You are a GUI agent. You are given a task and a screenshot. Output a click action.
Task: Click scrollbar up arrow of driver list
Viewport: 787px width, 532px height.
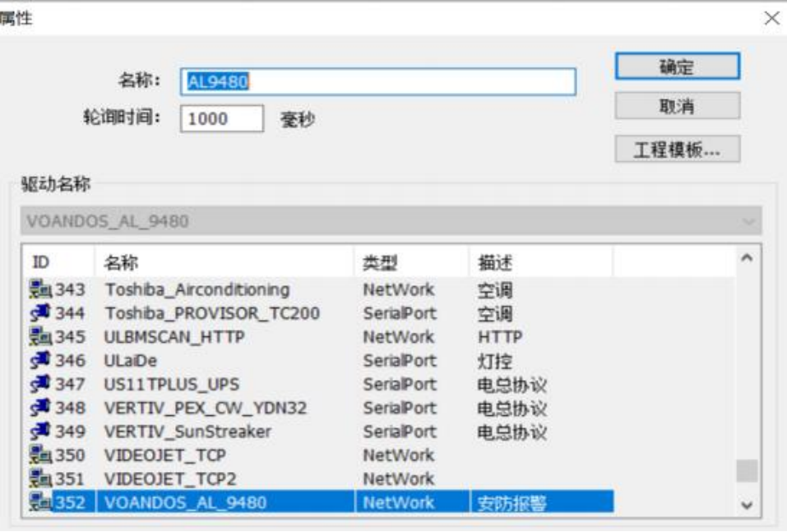(747, 258)
